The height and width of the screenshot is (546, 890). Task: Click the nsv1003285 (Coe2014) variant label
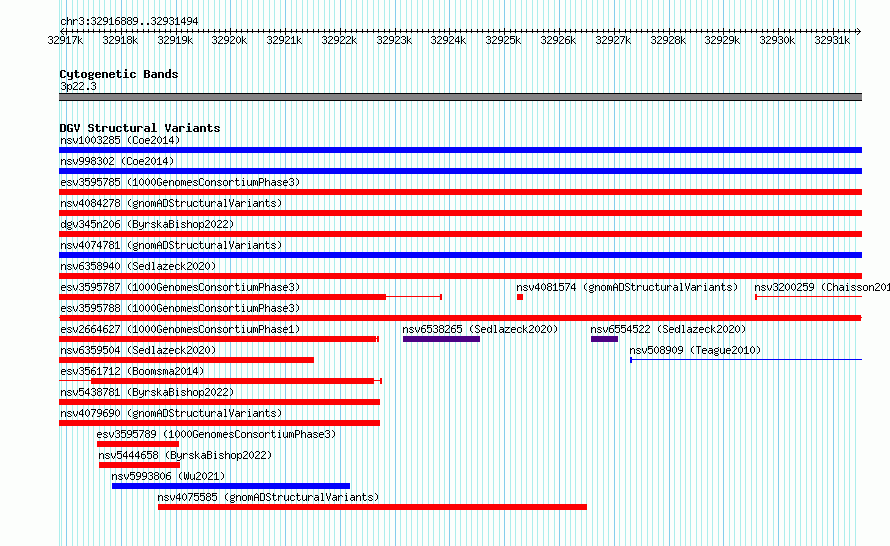(x=120, y=140)
